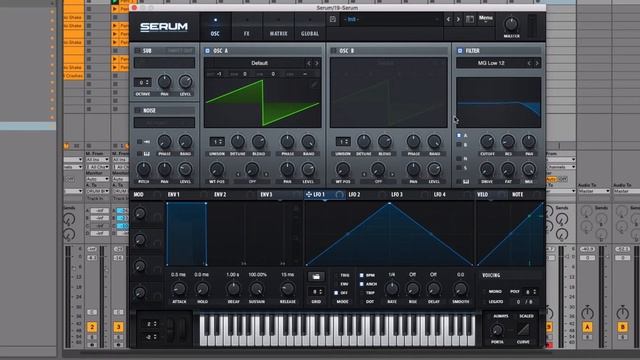
Task: Click the portamento CURVE display
Action: [523, 329]
